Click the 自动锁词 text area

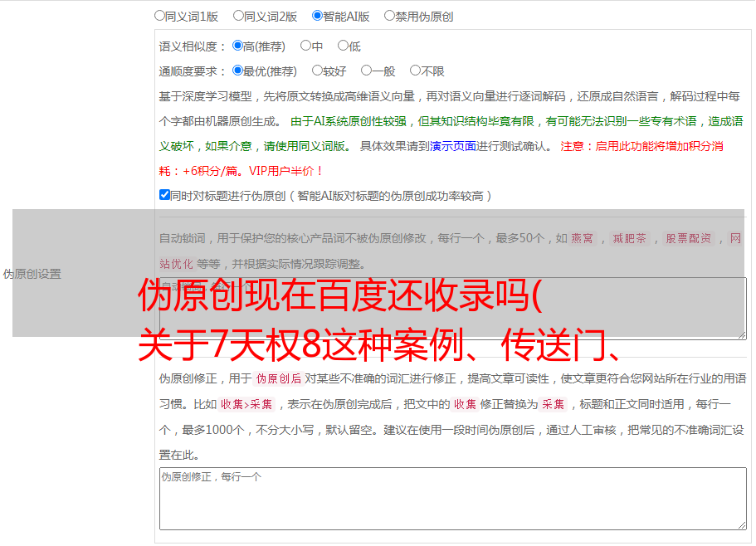[x=453, y=309]
